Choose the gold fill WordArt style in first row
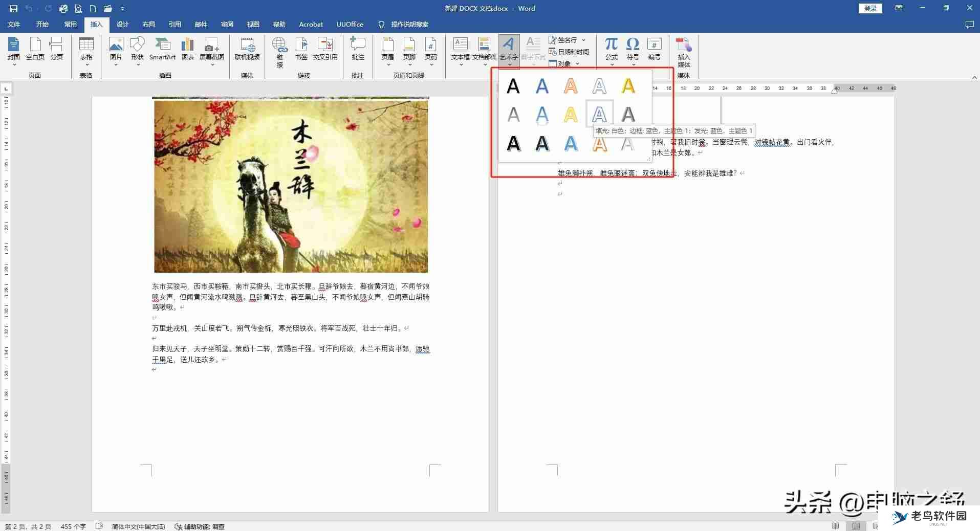This screenshot has width=980, height=531. click(x=628, y=86)
